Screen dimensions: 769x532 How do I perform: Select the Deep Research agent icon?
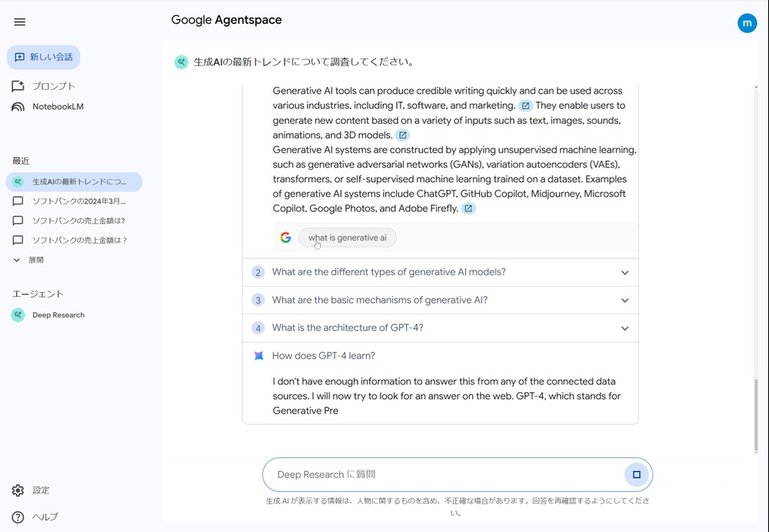(x=17, y=314)
